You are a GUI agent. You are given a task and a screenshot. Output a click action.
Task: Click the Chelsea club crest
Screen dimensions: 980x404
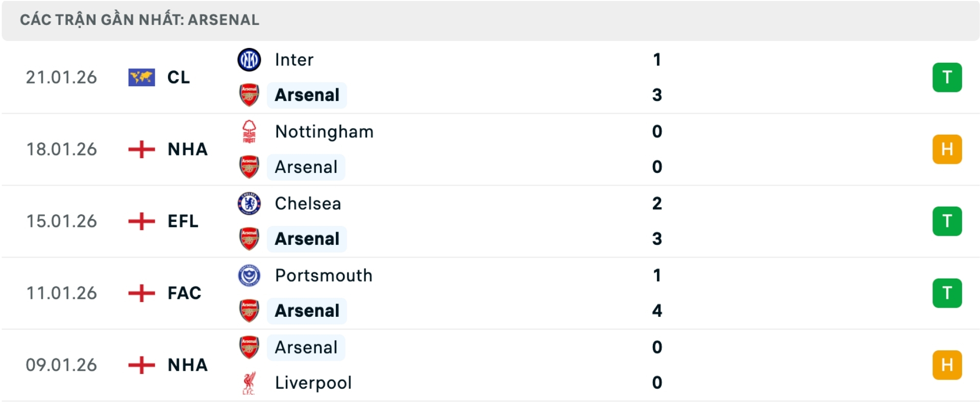click(249, 204)
